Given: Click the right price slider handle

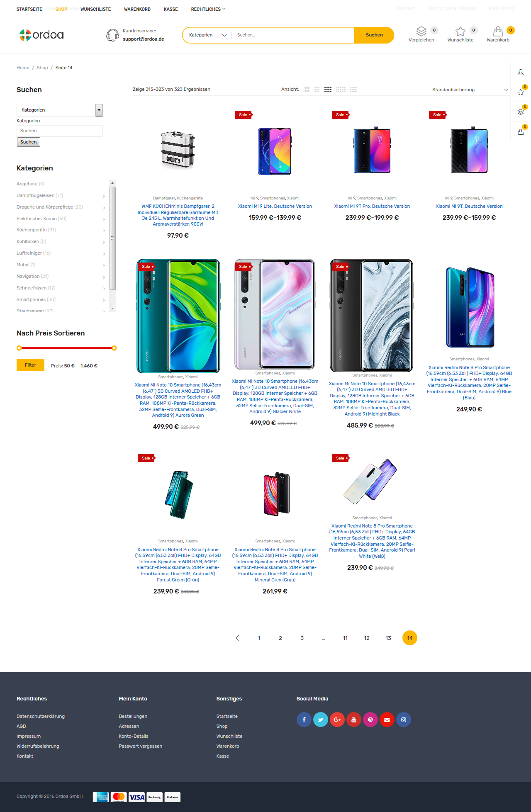Looking at the screenshot, I should pyautogui.click(x=114, y=348).
